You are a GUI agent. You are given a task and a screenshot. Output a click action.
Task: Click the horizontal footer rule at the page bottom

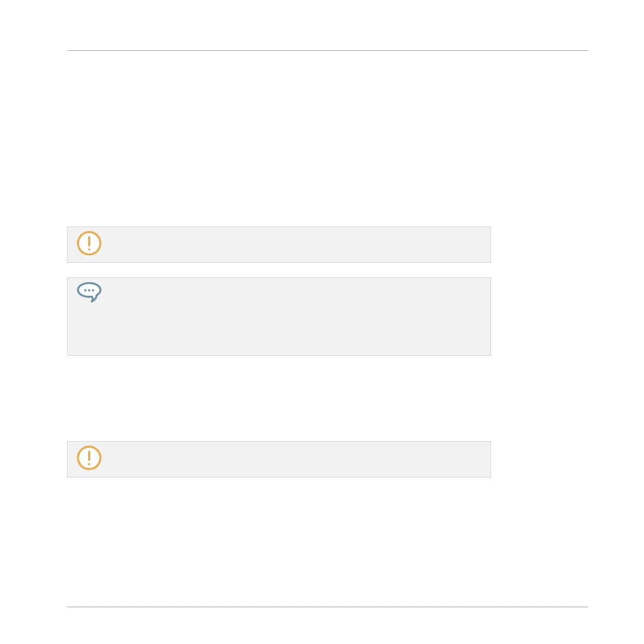pos(328,607)
